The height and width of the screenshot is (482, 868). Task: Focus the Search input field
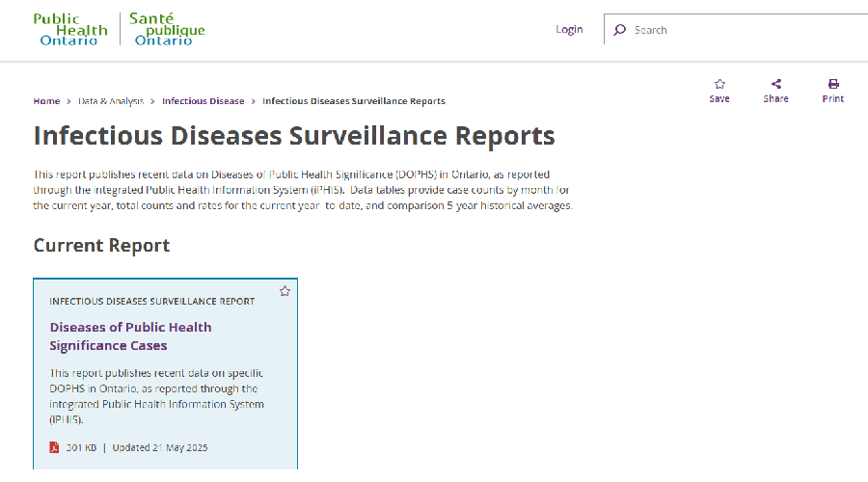point(743,30)
